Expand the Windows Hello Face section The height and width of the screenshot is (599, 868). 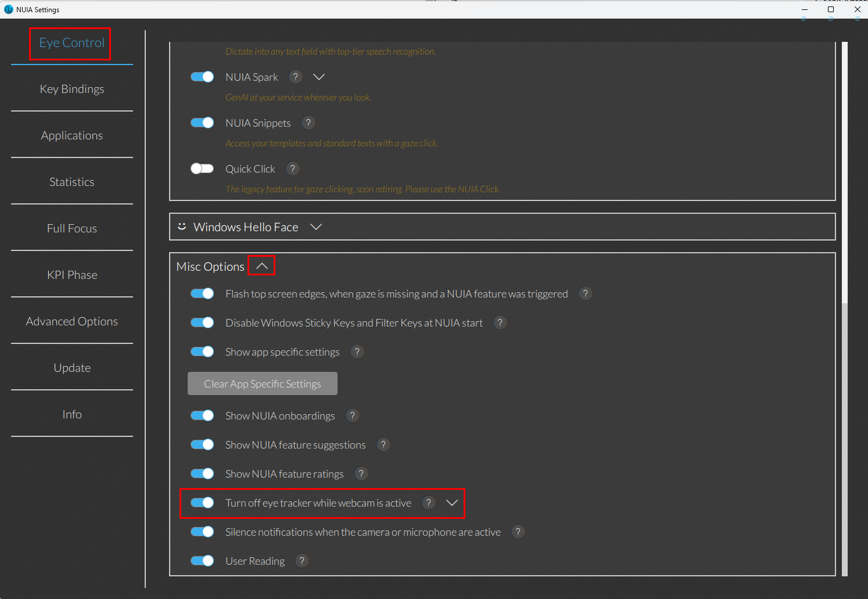[316, 227]
